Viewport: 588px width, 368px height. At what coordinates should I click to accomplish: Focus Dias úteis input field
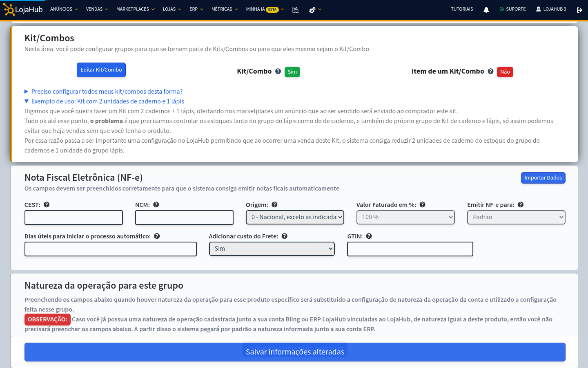(111, 249)
